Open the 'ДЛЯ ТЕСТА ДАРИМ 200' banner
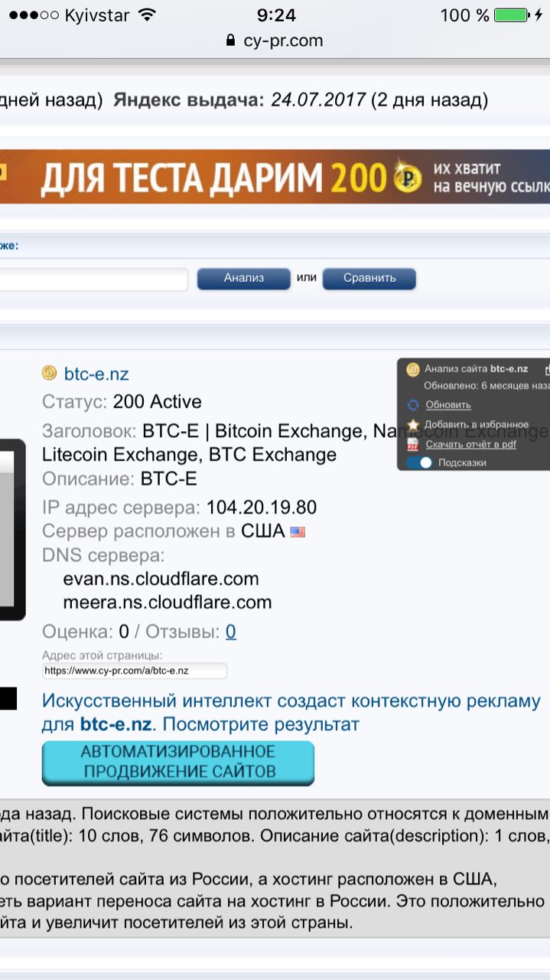 pyautogui.click(x=275, y=177)
